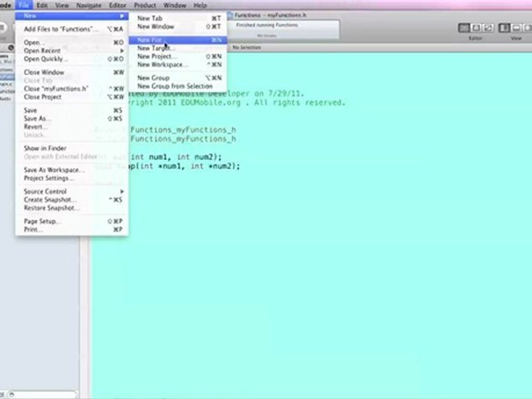Select New File… in the submenu
This screenshot has width=532, height=399.
[178, 40]
